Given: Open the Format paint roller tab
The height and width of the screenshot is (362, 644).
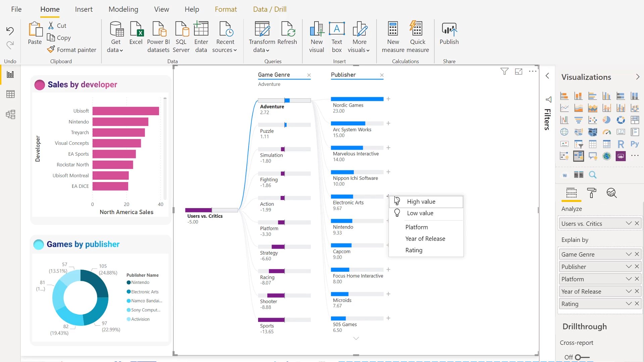Looking at the screenshot, I should (591, 193).
